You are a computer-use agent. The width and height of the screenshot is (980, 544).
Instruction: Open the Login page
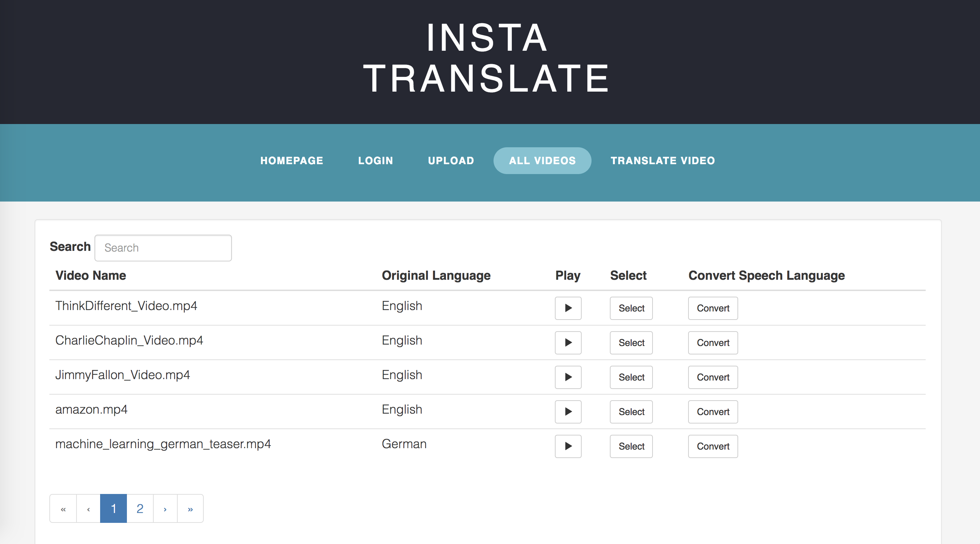tap(375, 160)
